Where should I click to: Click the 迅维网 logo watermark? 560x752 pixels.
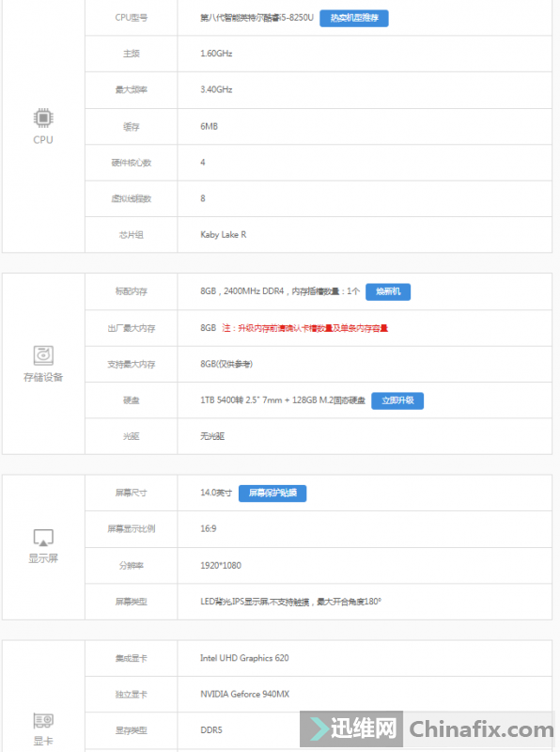[x=352, y=729]
